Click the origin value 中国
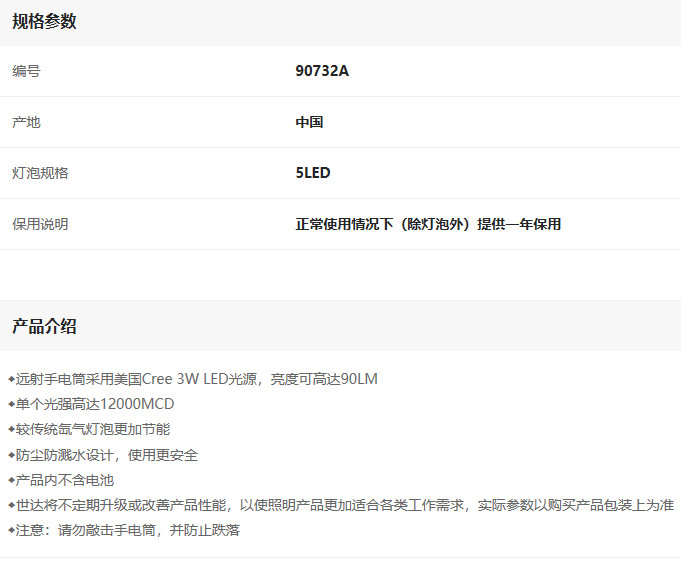Image resolution: width=681 pixels, height=564 pixels. (x=309, y=122)
